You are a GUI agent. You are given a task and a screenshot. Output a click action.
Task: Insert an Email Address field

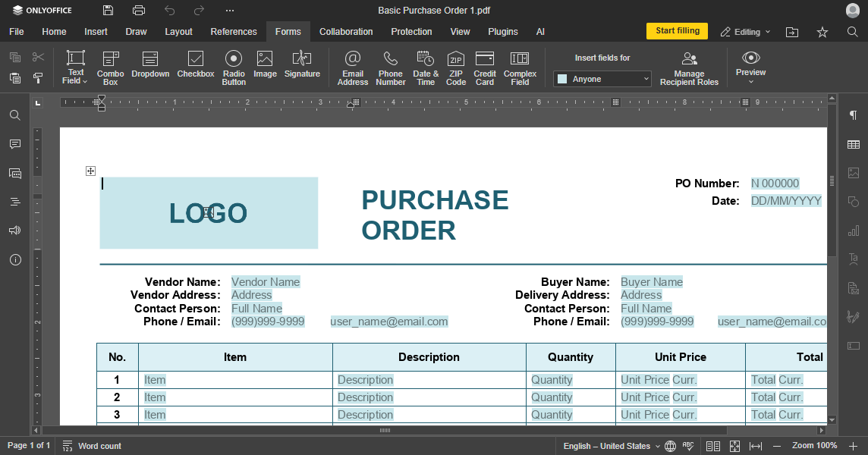point(353,67)
